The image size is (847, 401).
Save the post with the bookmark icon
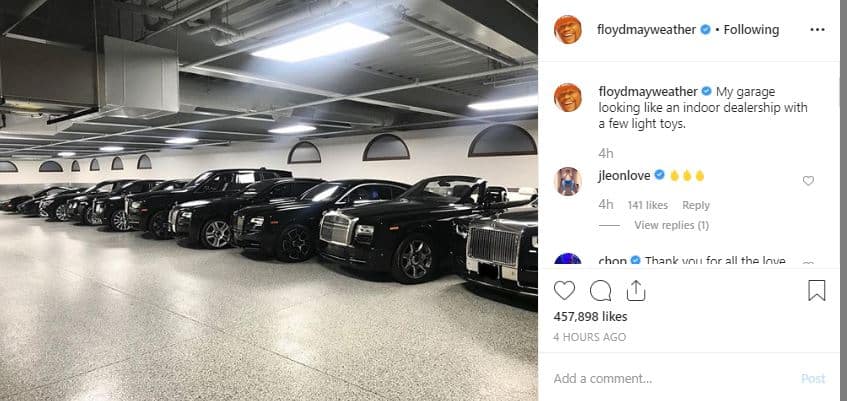pos(816,290)
